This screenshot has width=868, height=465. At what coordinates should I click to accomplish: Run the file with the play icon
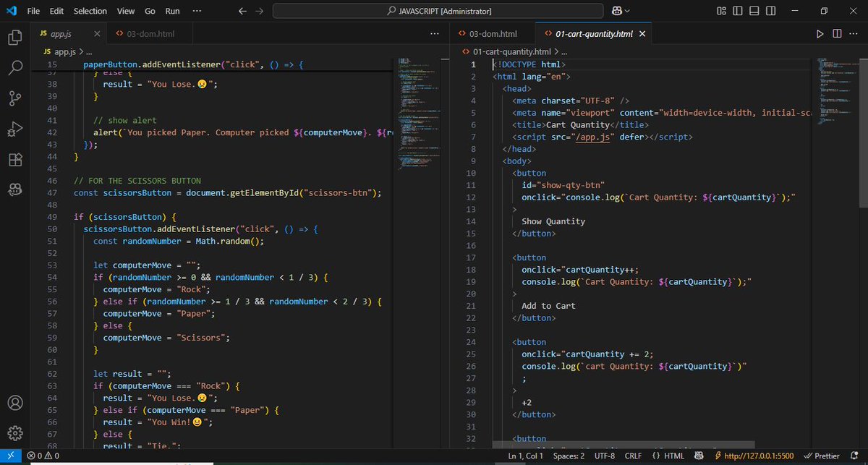[x=820, y=34]
